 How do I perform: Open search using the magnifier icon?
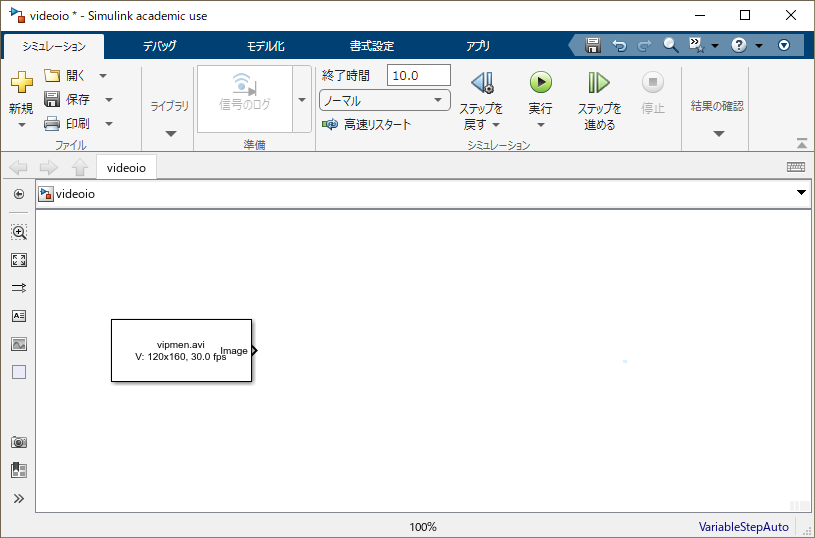point(671,45)
